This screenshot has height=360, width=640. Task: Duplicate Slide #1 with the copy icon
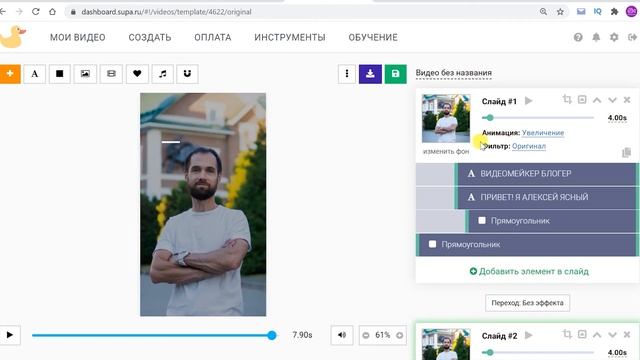click(x=626, y=153)
